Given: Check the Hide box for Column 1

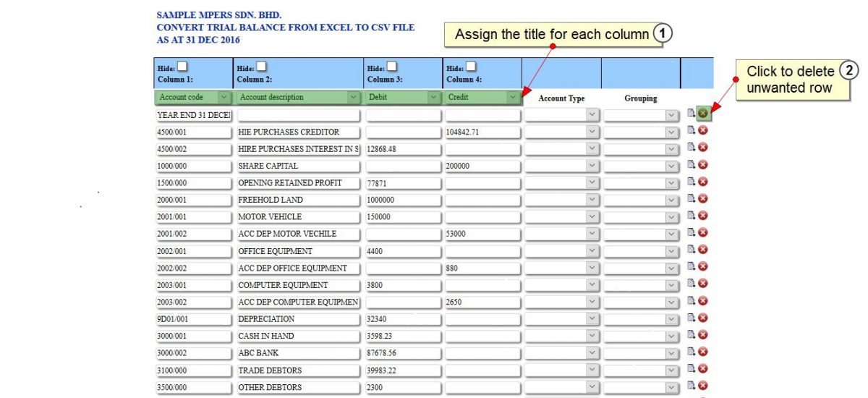Looking at the screenshot, I should (183, 67).
